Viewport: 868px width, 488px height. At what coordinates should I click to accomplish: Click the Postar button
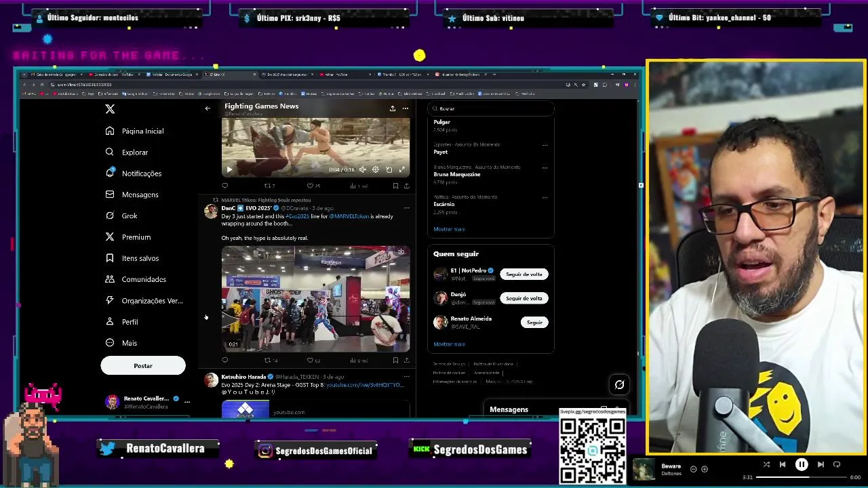[143, 366]
